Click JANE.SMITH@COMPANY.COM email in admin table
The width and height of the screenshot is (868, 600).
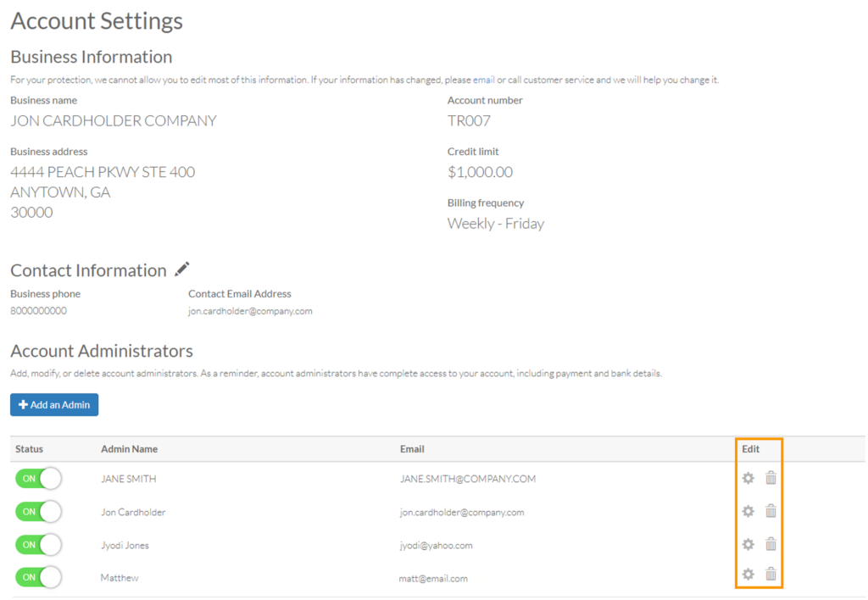click(468, 479)
